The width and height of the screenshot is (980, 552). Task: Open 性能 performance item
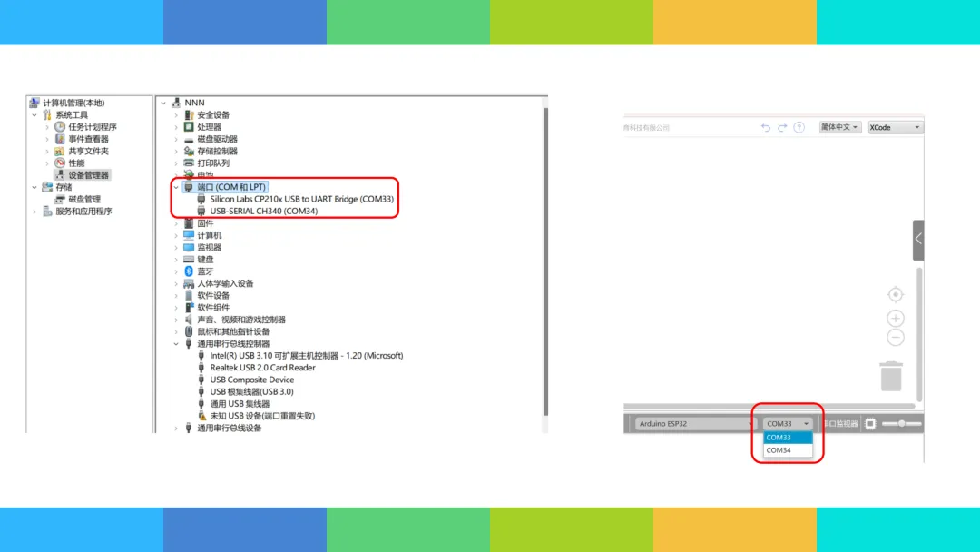point(76,163)
